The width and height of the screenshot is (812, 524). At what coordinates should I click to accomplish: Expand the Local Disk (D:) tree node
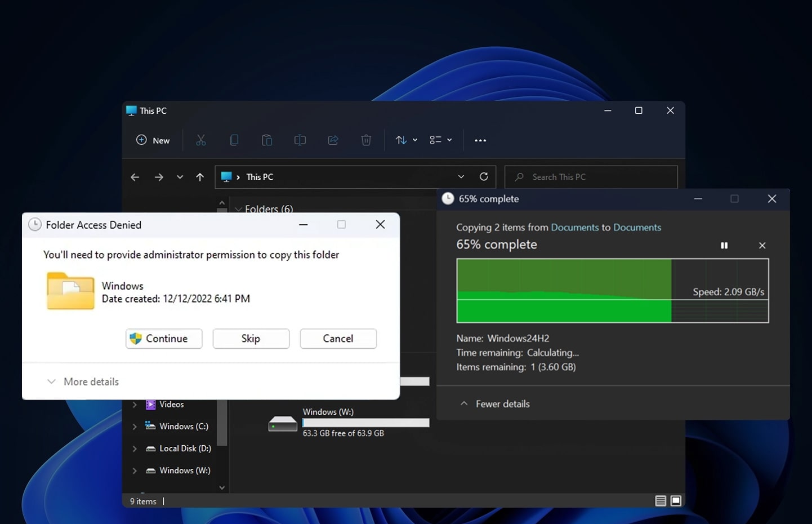[x=135, y=449]
